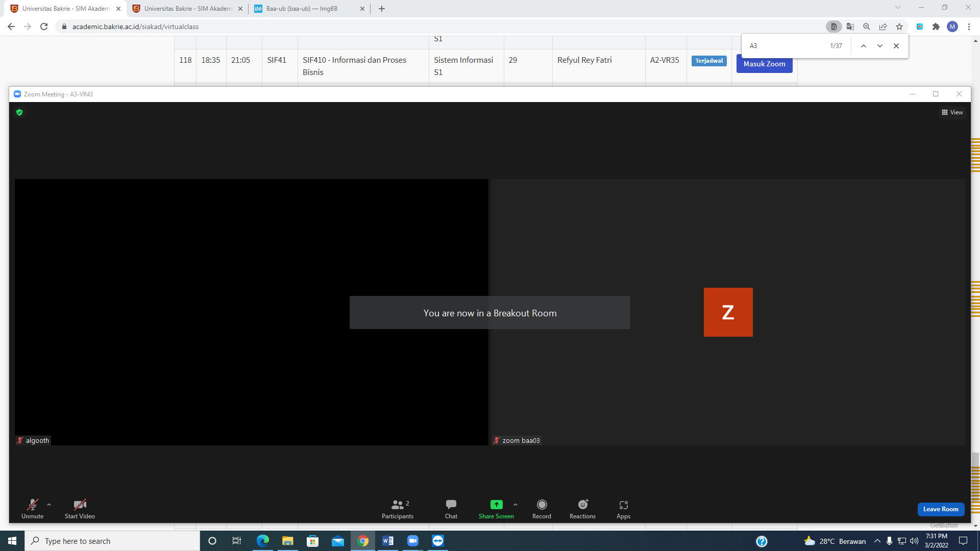Image resolution: width=980 pixels, height=551 pixels.
Task: Click green encryption shield icon
Action: point(19,112)
